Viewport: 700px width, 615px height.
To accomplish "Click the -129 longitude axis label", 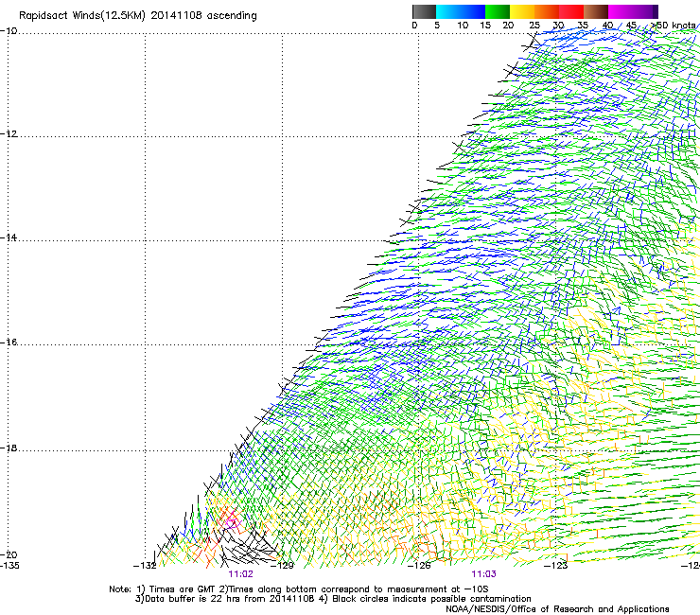I will click(282, 566).
